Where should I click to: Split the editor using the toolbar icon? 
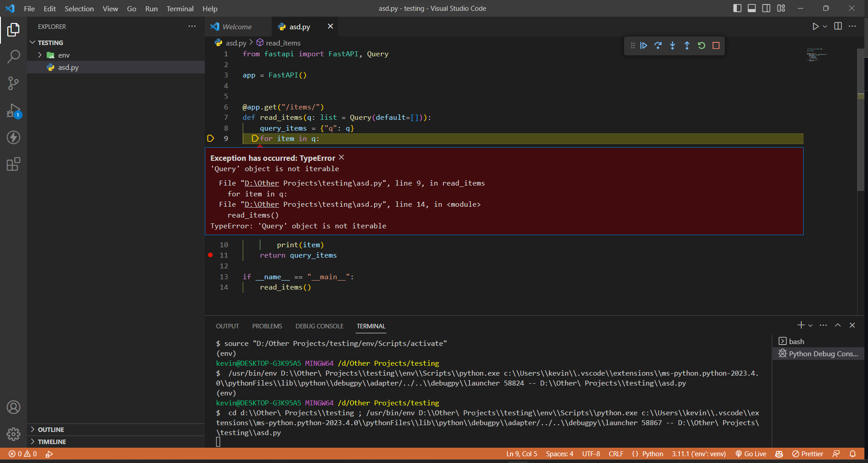click(x=838, y=26)
